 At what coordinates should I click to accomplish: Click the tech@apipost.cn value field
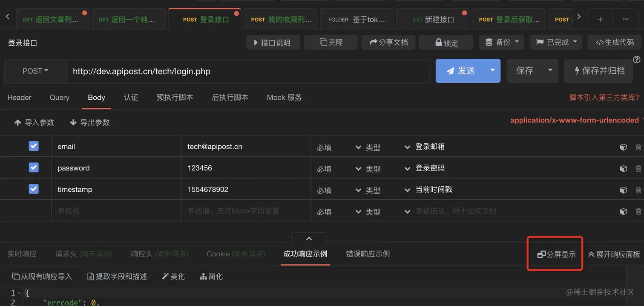pyautogui.click(x=246, y=147)
